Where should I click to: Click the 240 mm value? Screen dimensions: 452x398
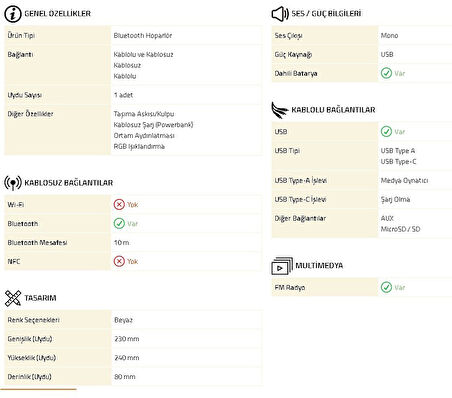(127, 358)
